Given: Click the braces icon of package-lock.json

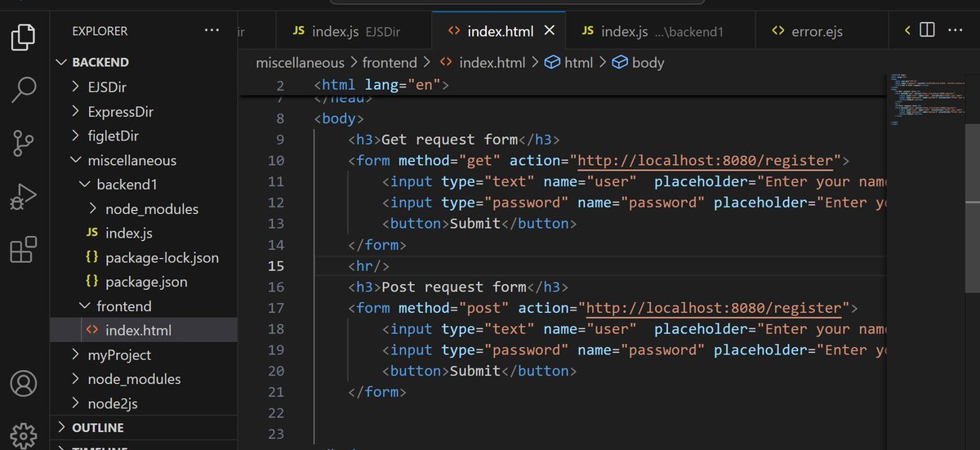Looking at the screenshot, I should pos(91,258).
